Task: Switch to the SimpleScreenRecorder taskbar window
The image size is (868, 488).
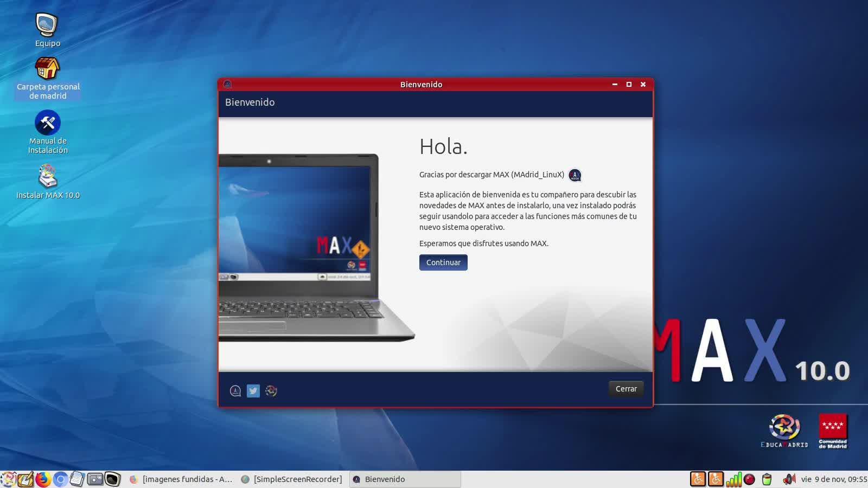Action: (x=292, y=479)
